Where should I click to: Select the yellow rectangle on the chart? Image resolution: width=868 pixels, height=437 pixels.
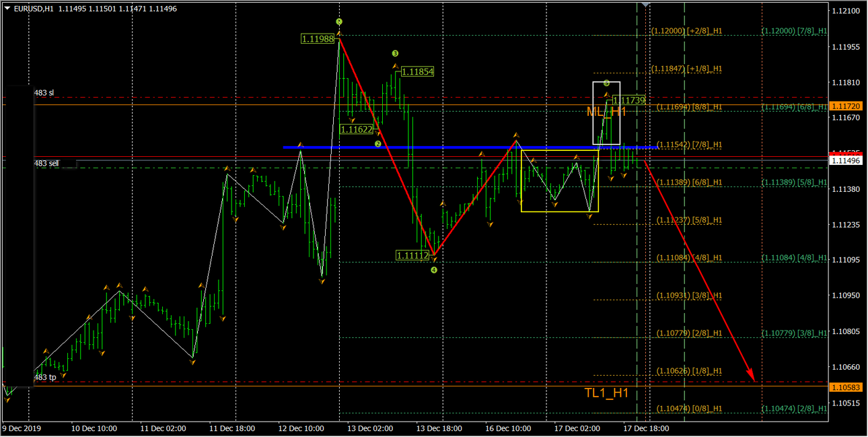(x=560, y=181)
